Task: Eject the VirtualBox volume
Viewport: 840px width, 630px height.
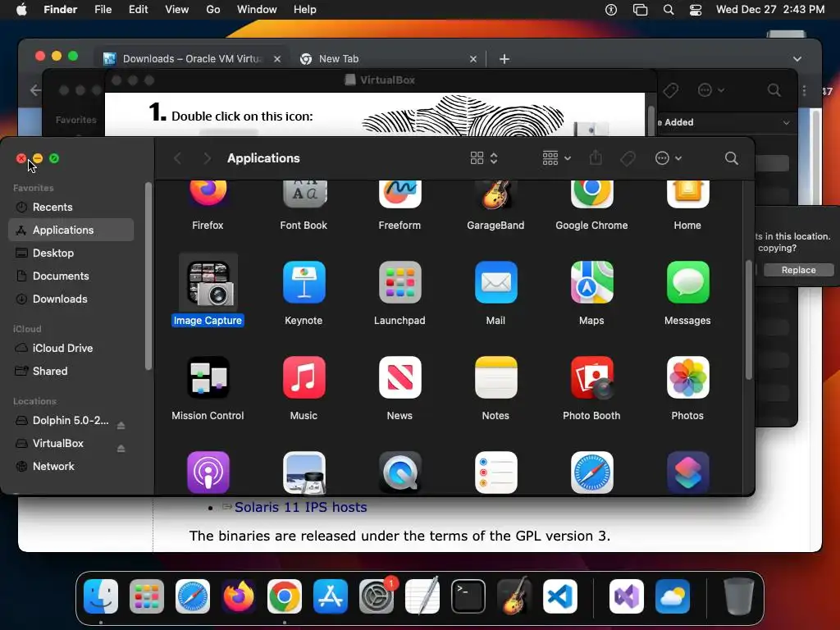Action: point(121,449)
